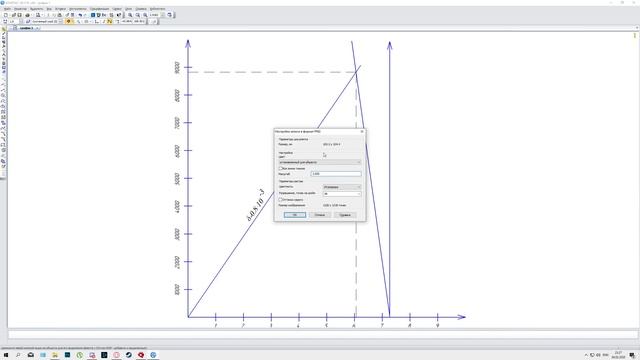This screenshot has height=360, width=640.
Task: Open the Mail app on taskbar
Action: coord(31,355)
